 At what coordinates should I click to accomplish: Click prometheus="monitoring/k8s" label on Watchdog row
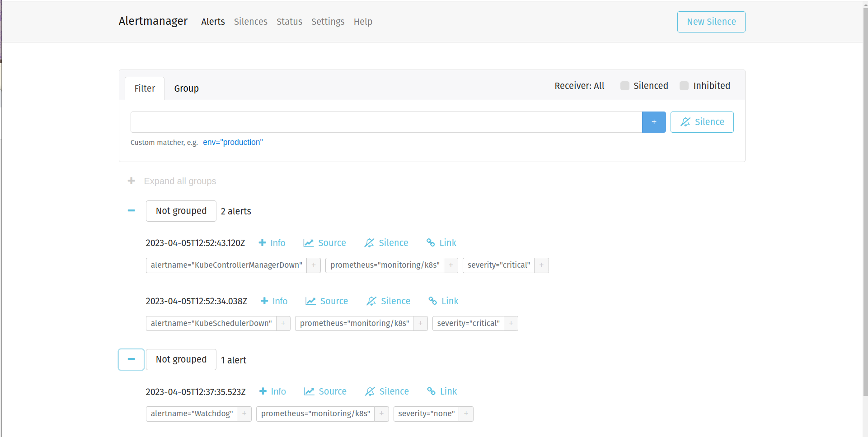point(315,414)
